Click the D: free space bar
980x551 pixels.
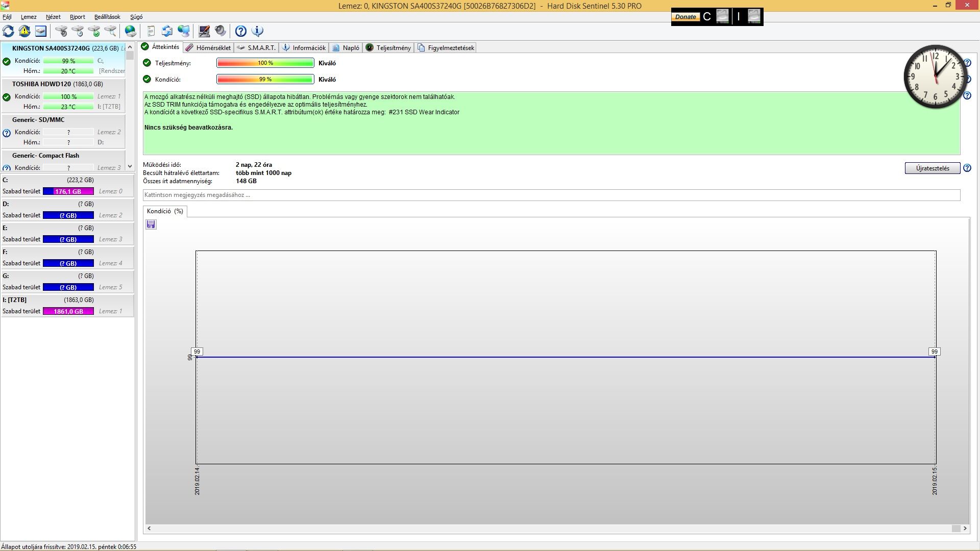[x=68, y=215]
